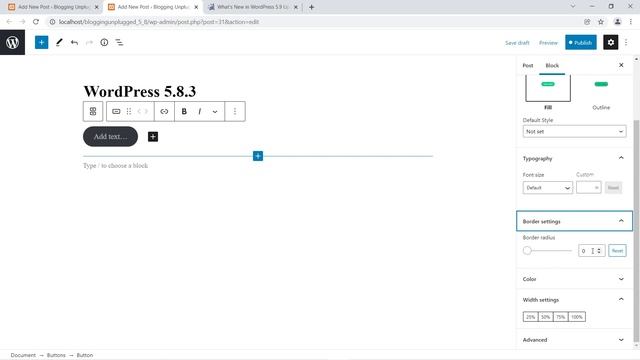Open a new browser tab
The image size is (640, 360).
click(x=311, y=7)
